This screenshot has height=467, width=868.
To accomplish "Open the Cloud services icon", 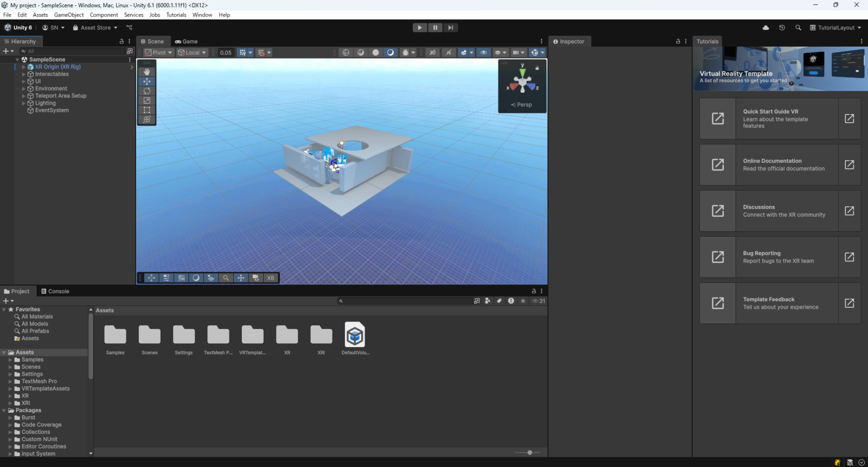I will click(x=766, y=28).
